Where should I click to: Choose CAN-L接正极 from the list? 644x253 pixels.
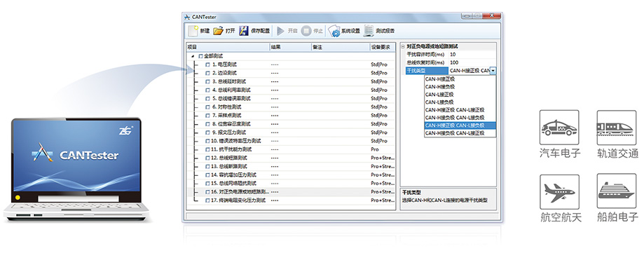460,95
